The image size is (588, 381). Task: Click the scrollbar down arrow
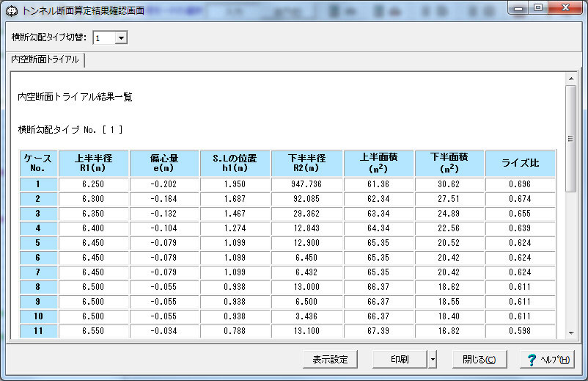pyautogui.click(x=570, y=333)
